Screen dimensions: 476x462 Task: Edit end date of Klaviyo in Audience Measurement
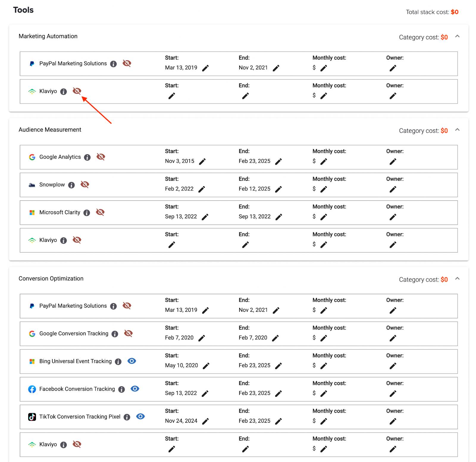pyautogui.click(x=245, y=245)
